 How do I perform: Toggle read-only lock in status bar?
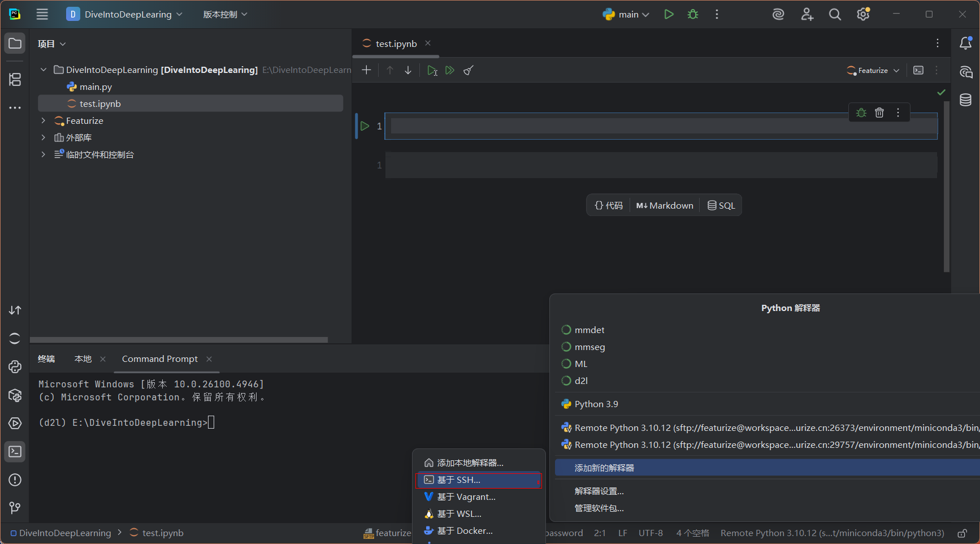point(962,533)
